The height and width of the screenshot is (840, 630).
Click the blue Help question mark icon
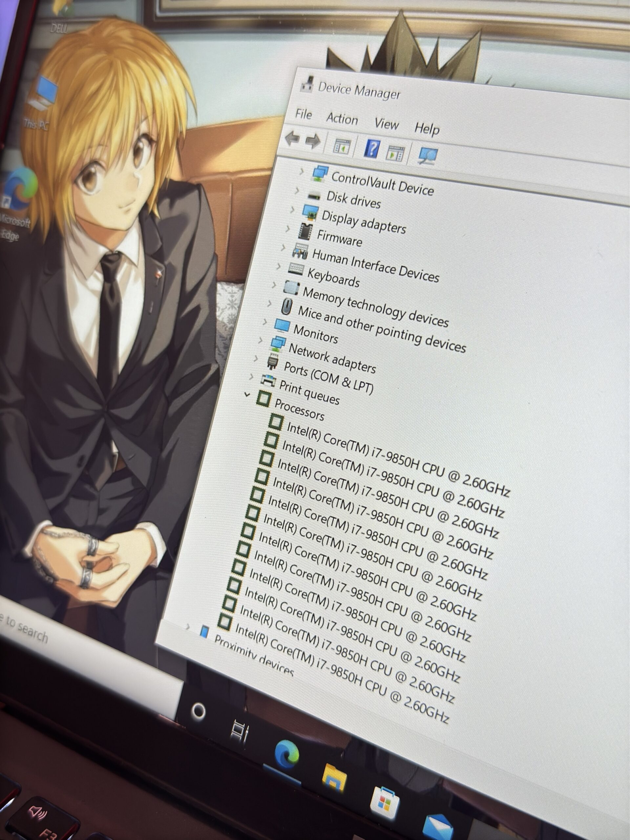pyautogui.click(x=372, y=149)
